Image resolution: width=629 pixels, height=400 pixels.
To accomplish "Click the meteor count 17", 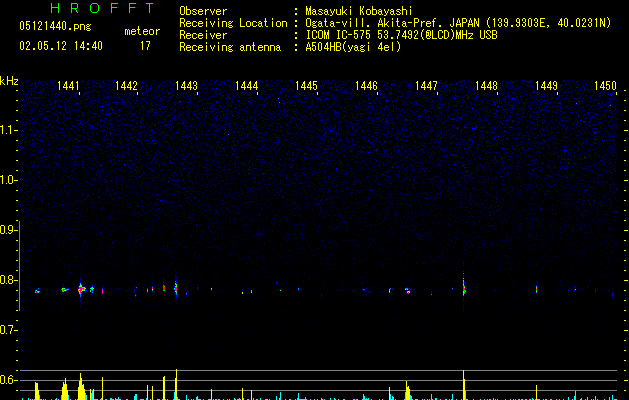I will [145, 46].
